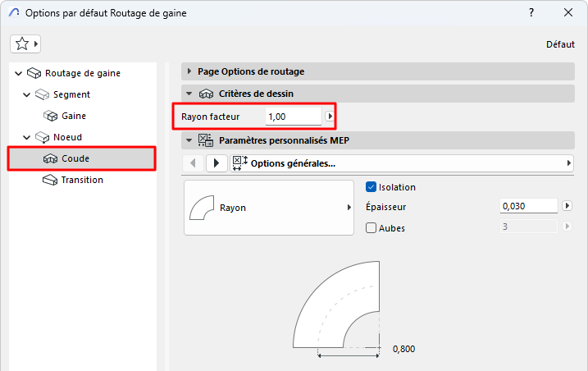Uncheck the Isolation checkbox

pos(371,187)
